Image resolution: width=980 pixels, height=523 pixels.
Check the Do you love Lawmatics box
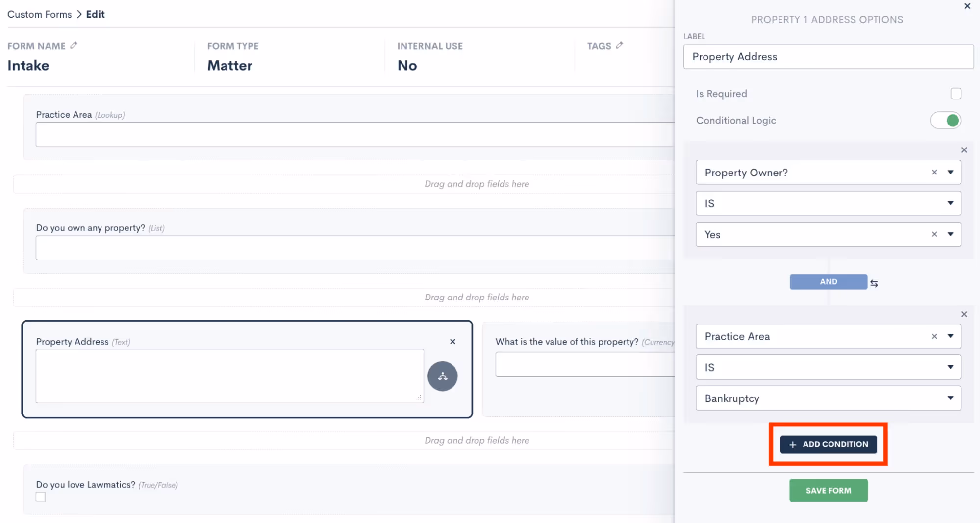pyautogui.click(x=41, y=497)
